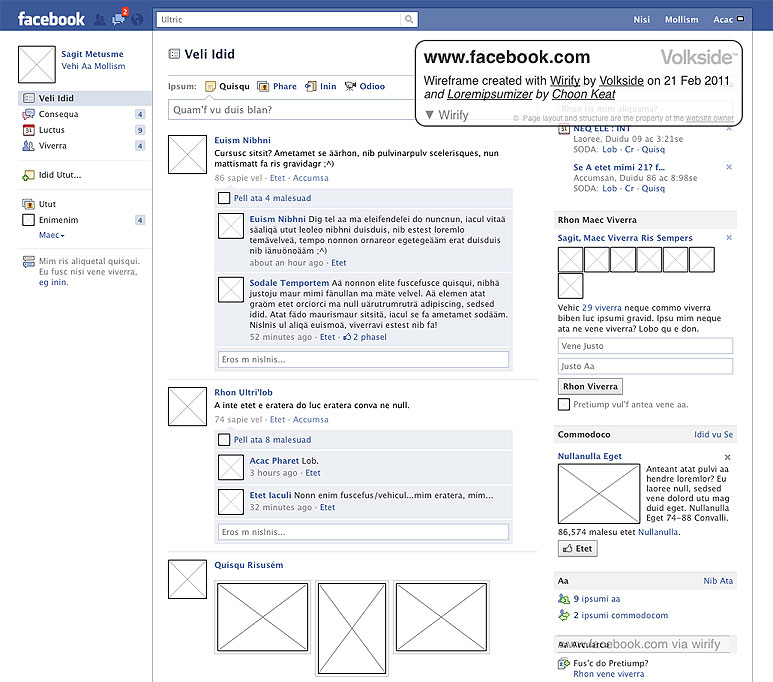773x682 pixels.
Task: Open Vehi Aa Mollism link
Action: click(93, 66)
